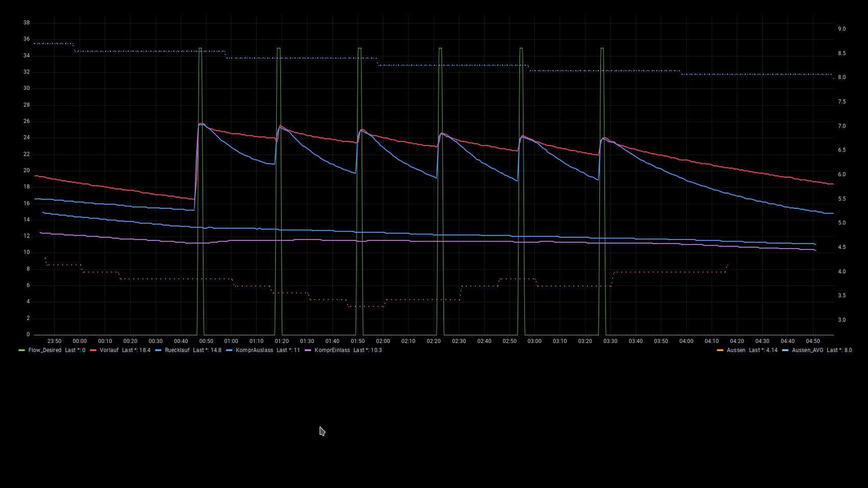This screenshot has height=488, width=868.
Task: Click the red Vorlauf legend color swatch
Action: click(x=93, y=350)
